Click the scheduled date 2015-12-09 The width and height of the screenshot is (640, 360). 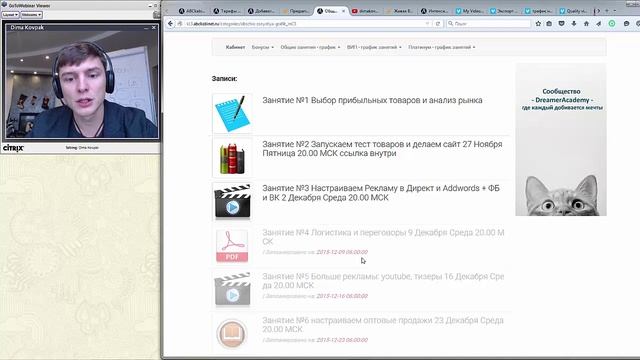coord(342,252)
